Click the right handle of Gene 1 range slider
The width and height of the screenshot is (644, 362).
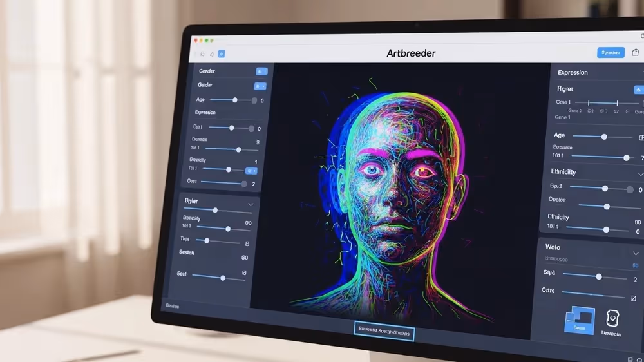point(618,102)
